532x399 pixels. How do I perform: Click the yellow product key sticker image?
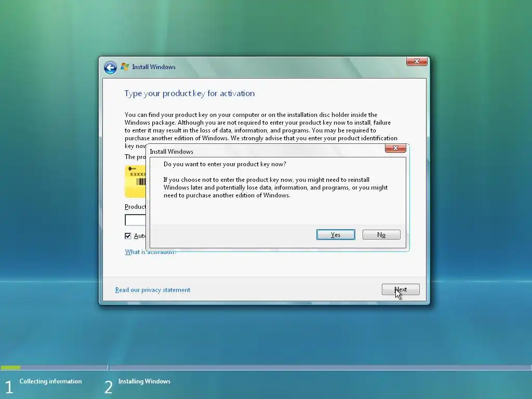click(136, 181)
